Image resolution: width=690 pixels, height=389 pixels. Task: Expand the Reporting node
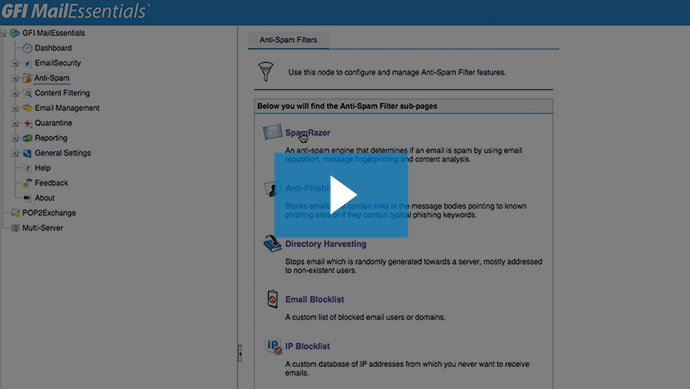coord(15,138)
